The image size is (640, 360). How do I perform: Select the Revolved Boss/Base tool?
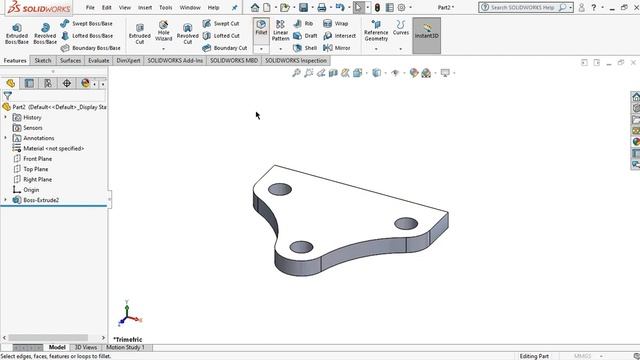coord(45,33)
